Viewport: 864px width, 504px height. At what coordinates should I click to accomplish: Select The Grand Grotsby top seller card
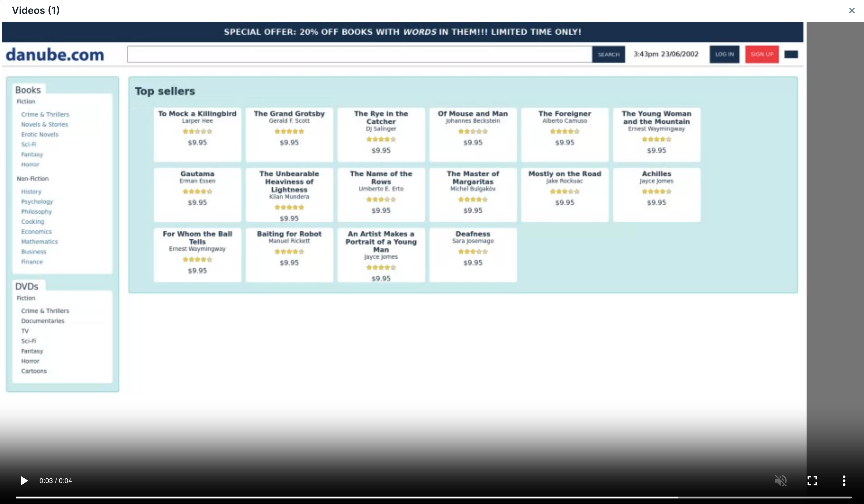pos(289,135)
